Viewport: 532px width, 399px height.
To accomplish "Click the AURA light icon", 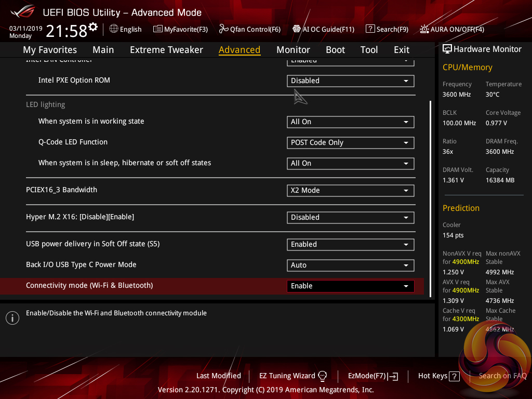I will tap(424, 29).
